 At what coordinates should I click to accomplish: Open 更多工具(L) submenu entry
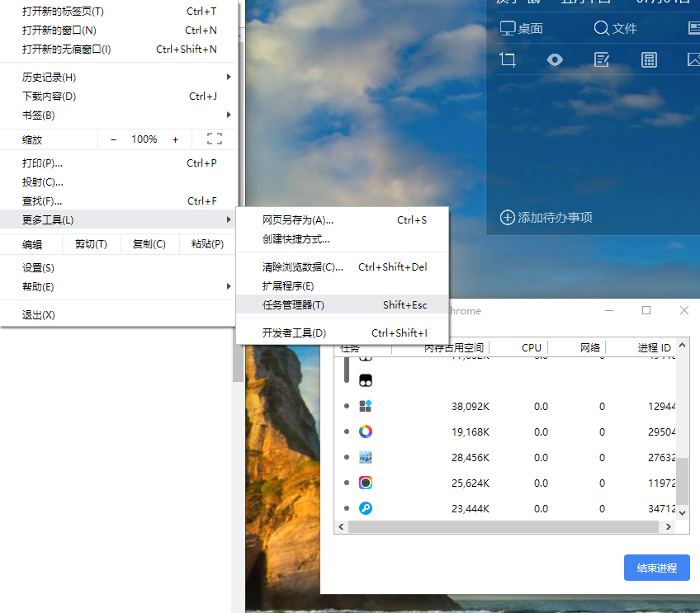(x=118, y=219)
